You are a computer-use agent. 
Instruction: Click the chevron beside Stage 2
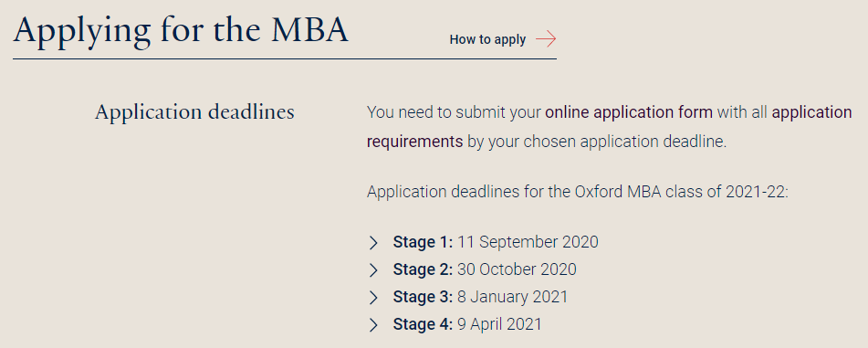pos(373,269)
